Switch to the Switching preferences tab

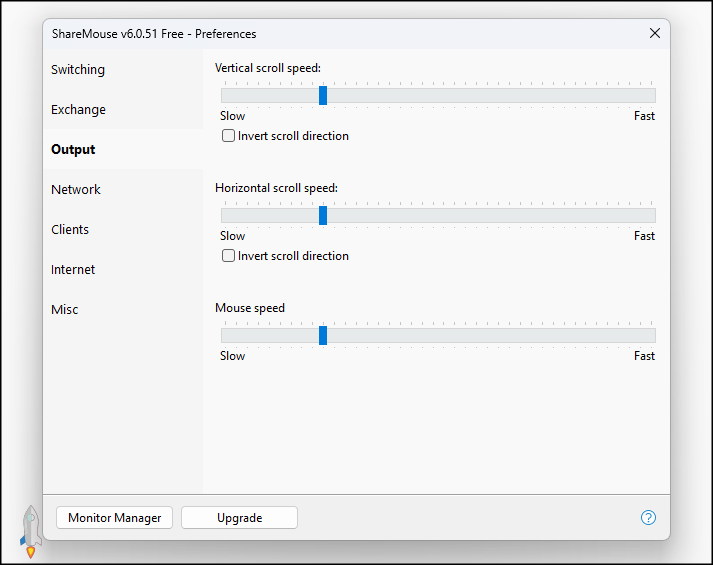[78, 70]
